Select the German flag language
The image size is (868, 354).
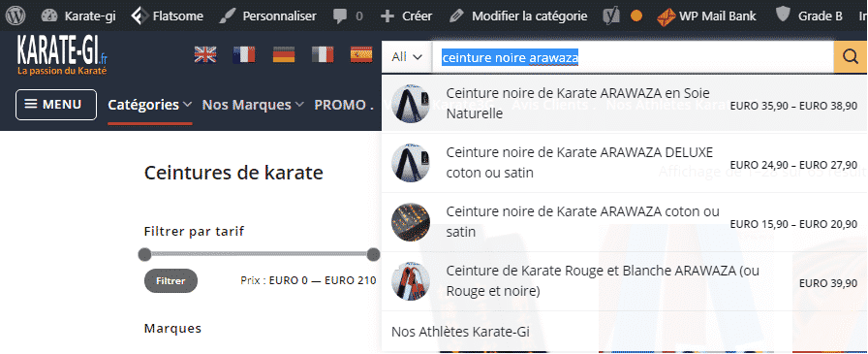[x=284, y=54]
